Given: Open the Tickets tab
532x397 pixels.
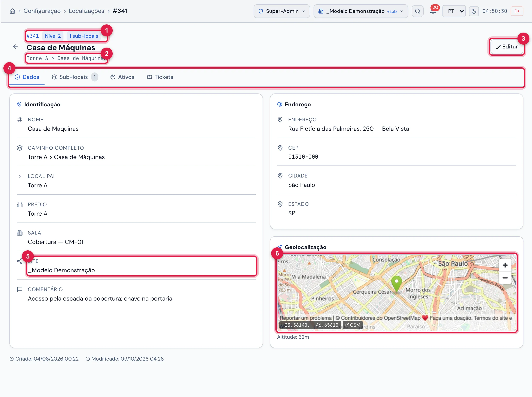Looking at the screenshot, I should tap(160, 77).
